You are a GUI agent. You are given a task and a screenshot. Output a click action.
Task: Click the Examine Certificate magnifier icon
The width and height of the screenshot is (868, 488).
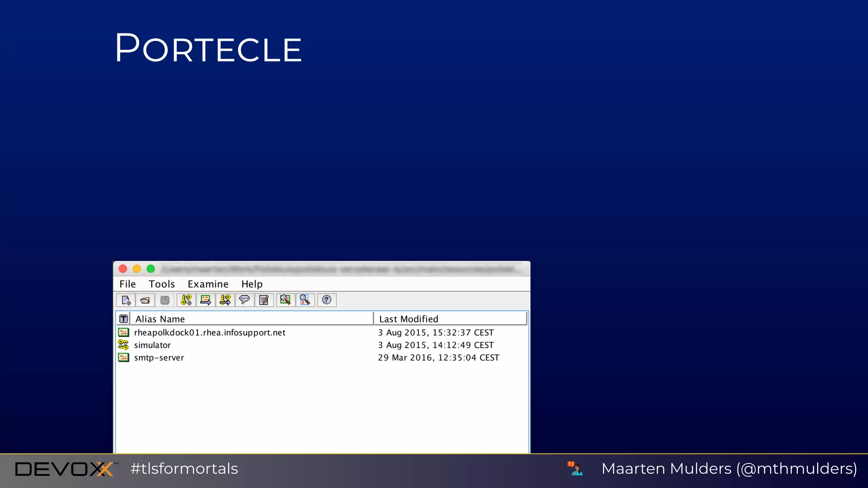(286, 300)
